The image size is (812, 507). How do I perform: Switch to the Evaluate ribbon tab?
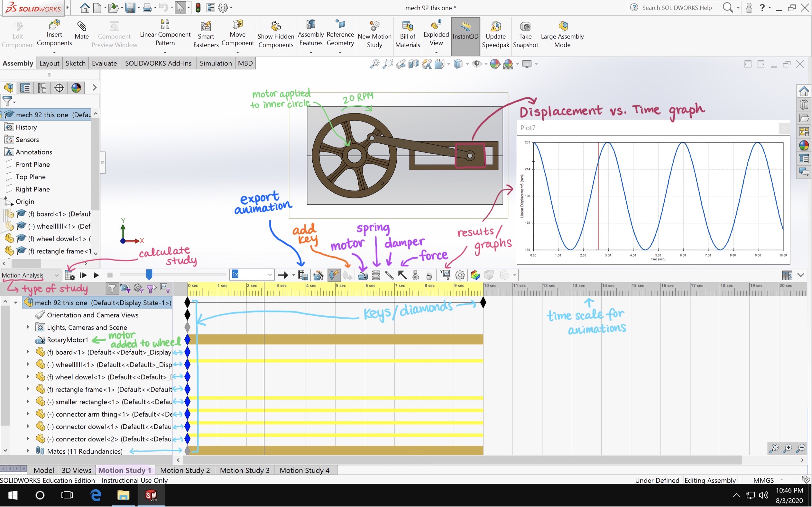pos(104,63)
